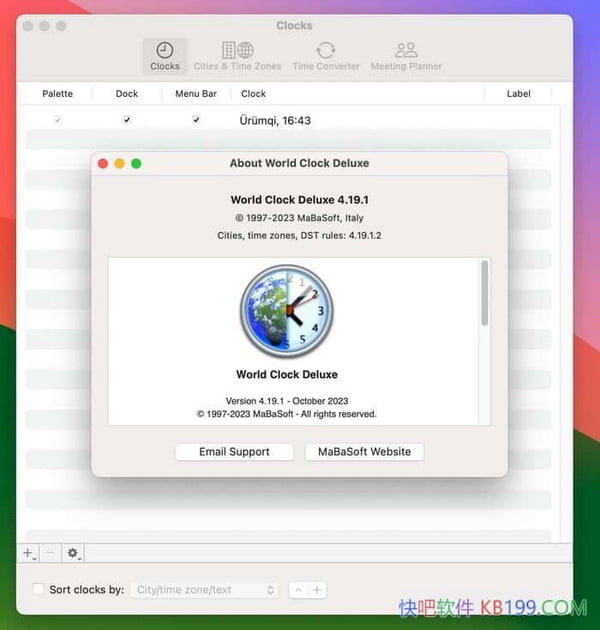Open the MaBaSoft Website button
Image resolution: width=600 pixels, height=630 pixels.
[x=364, y=452]
